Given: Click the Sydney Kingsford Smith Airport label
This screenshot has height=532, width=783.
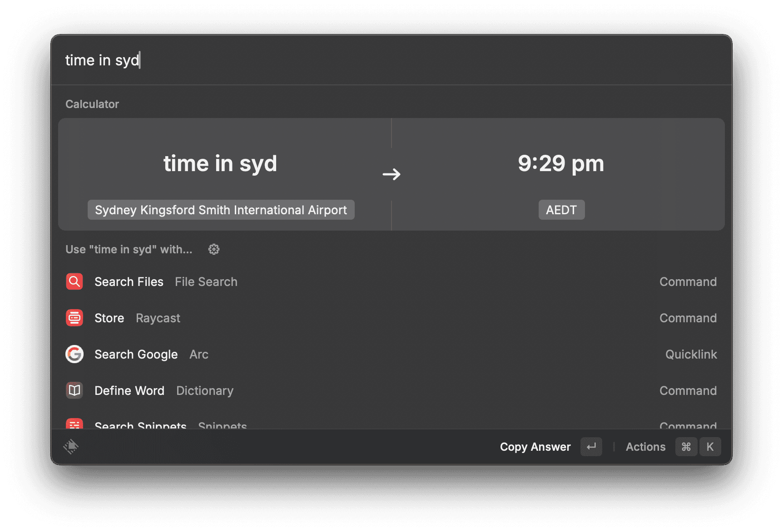Looking at the screenshot, I should [x=221, y=210].
